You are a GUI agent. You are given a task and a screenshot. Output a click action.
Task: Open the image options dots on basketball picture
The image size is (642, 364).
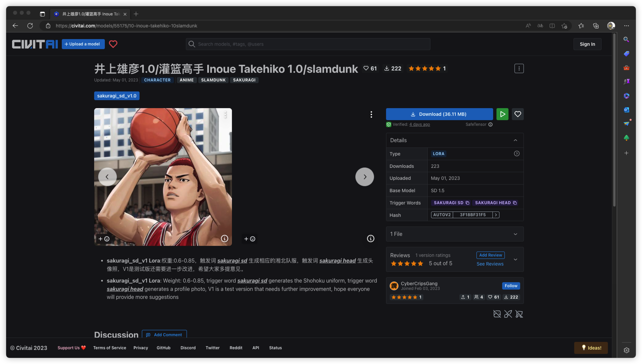pyautogui.click(x=225, y=115)
